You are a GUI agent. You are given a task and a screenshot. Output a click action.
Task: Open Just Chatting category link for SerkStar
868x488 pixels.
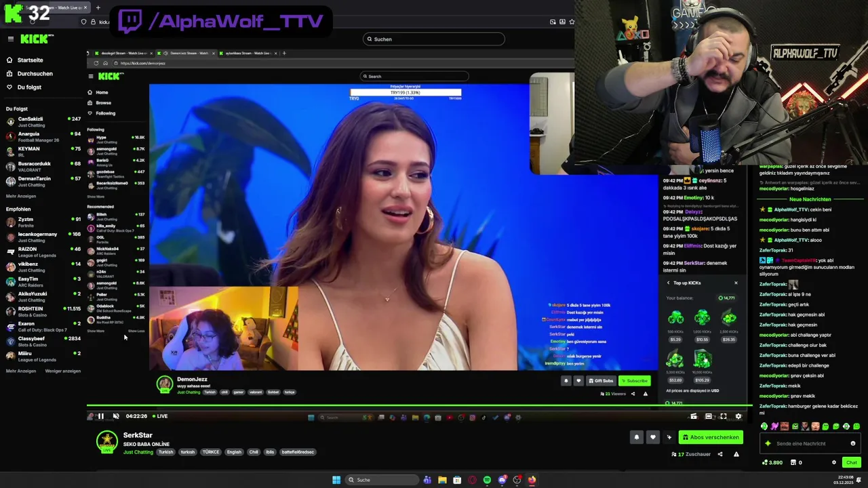click(x=138, y=452)
